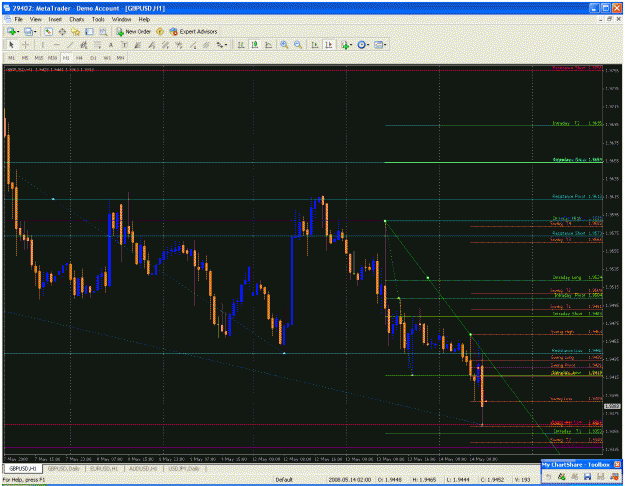
Task: Set timeframe to M30
Action: (x=52, y=58)
